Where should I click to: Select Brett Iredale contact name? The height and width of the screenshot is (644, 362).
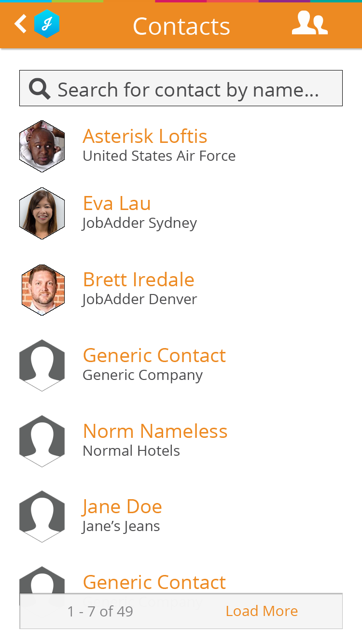[139, 280]
